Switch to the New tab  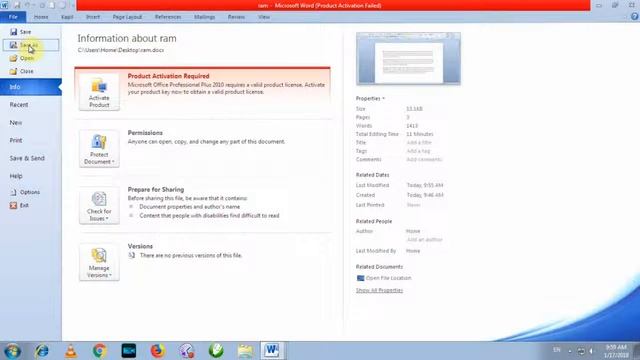pyautogui.click(x=16, y=122)
